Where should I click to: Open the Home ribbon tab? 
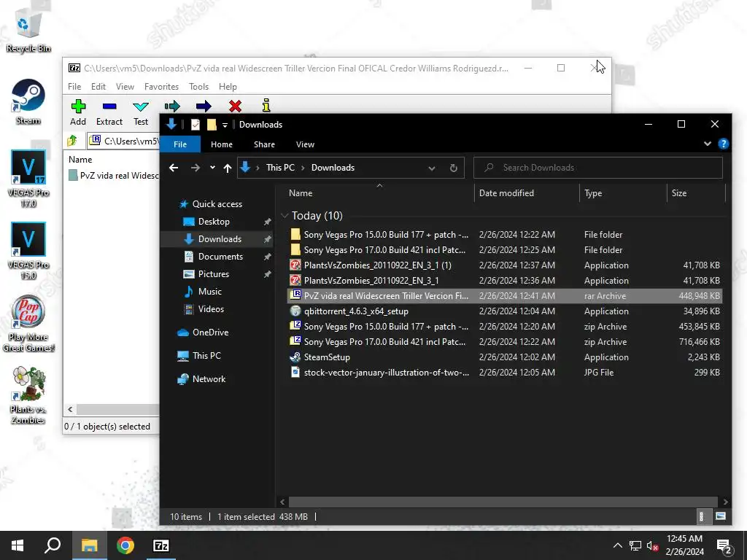tap(222, 144)
